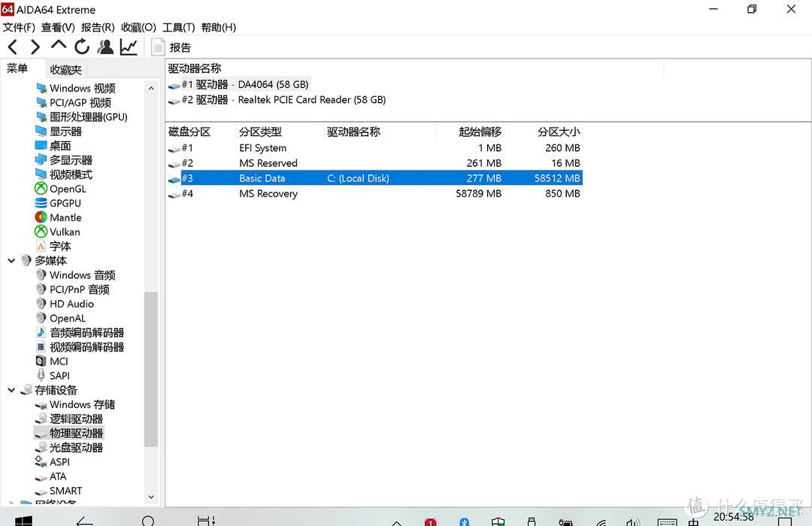
Task: Select Windows 视频 in the tree
Action: 76,88
